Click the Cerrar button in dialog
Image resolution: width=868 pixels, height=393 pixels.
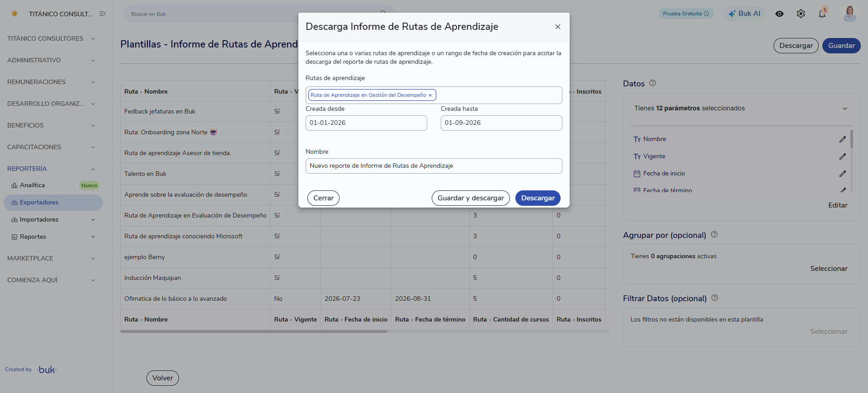point(323,198)
